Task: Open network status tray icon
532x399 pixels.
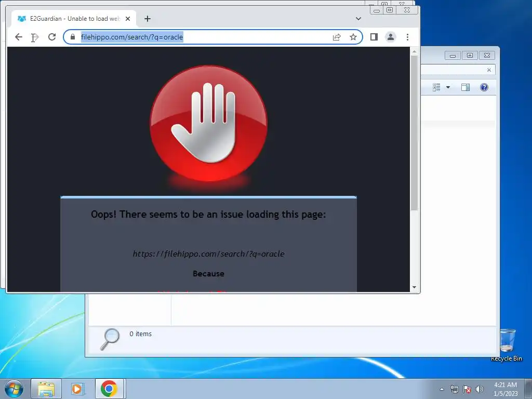Action: (454, 389)
